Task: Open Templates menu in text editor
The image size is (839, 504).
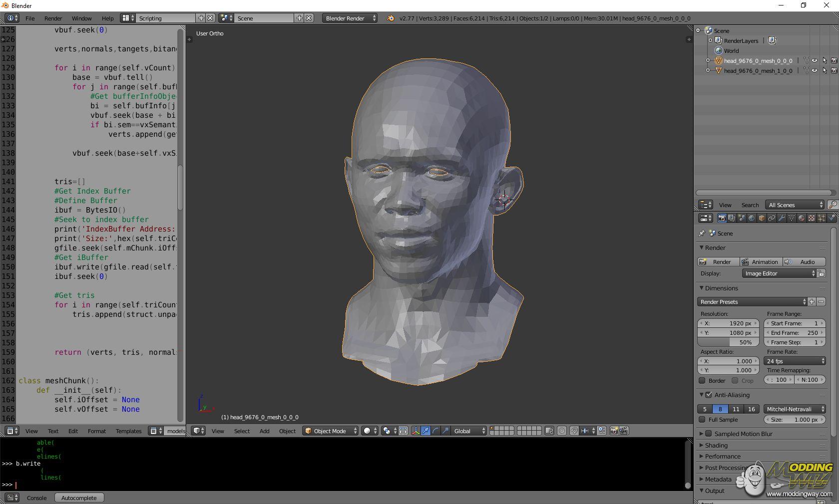Action: click(x=128, y=431)
